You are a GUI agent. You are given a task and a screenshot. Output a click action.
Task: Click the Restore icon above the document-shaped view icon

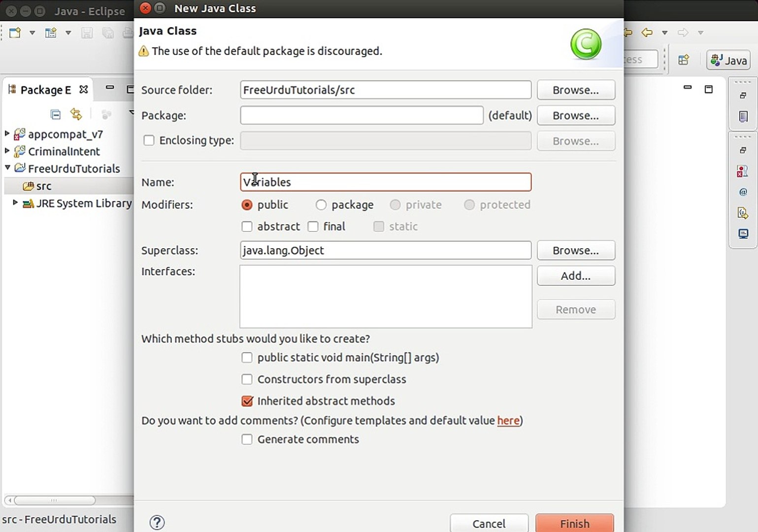743,96
